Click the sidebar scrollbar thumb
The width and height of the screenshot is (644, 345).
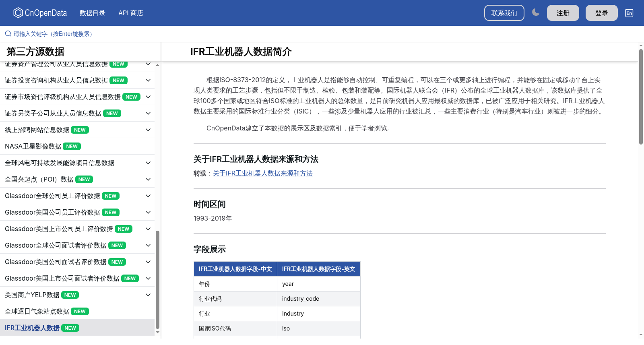click(x=157, y=279)
